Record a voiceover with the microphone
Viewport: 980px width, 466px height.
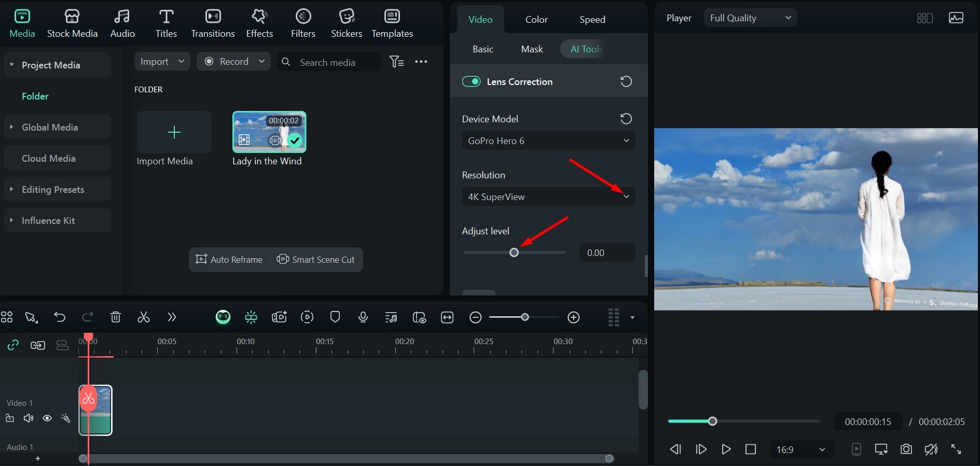click(363, 317)
